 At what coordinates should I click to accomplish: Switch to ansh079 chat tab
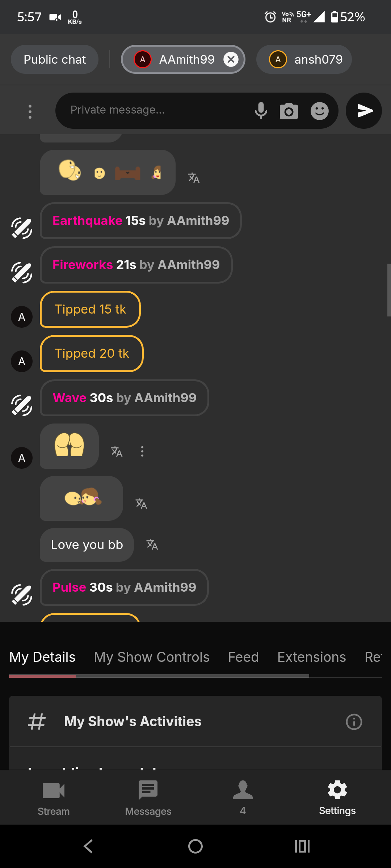point(304,59)
